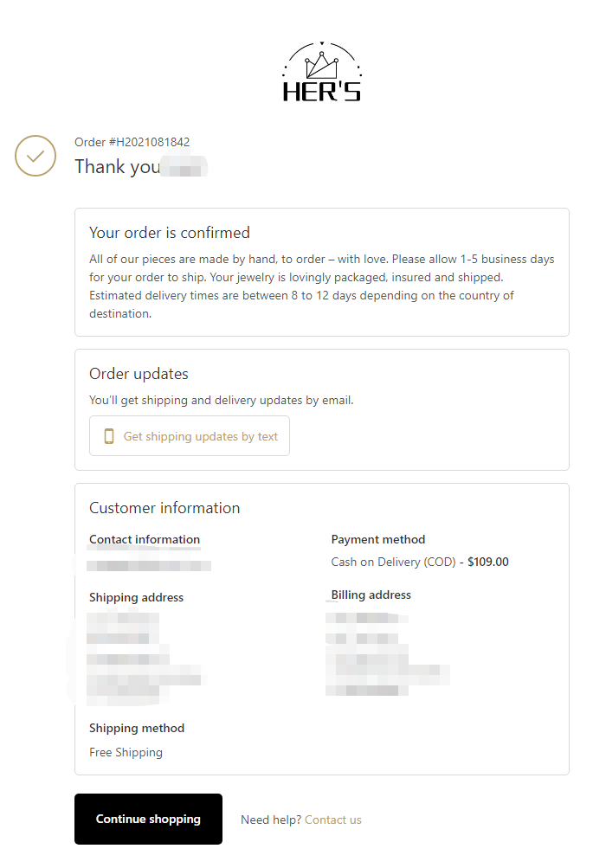Image resolution: width=593 pixels, height=868 pixels.
Task: Click the Free Shipping text
Action: (126, 752)
